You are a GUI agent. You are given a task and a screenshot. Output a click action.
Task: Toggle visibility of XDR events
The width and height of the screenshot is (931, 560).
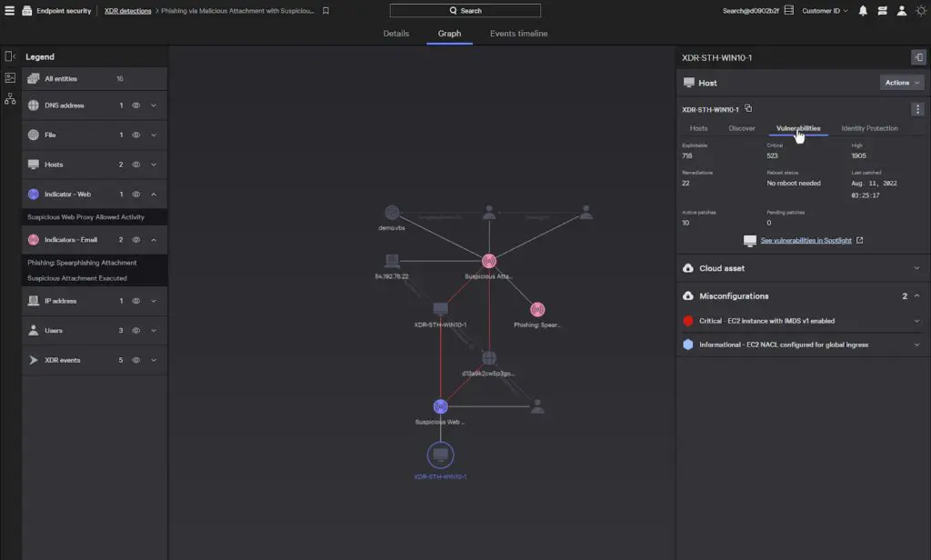pos(136,360)
